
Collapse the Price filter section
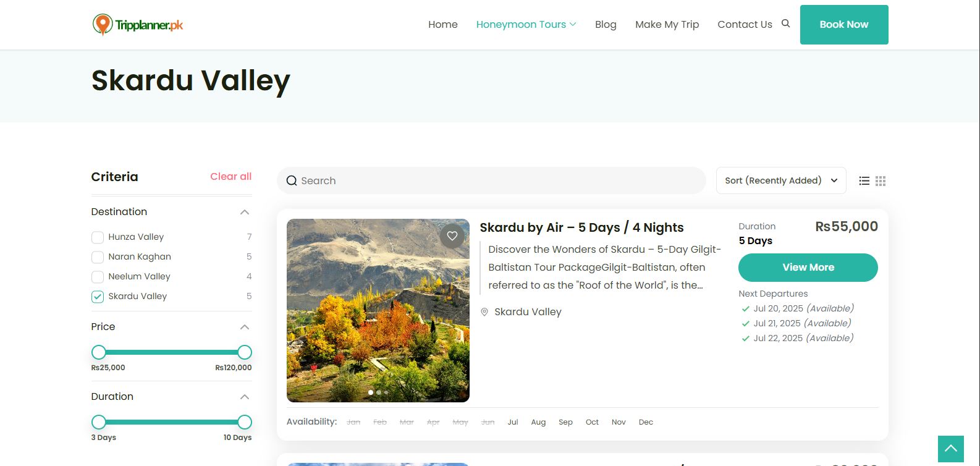pos(245,327)
